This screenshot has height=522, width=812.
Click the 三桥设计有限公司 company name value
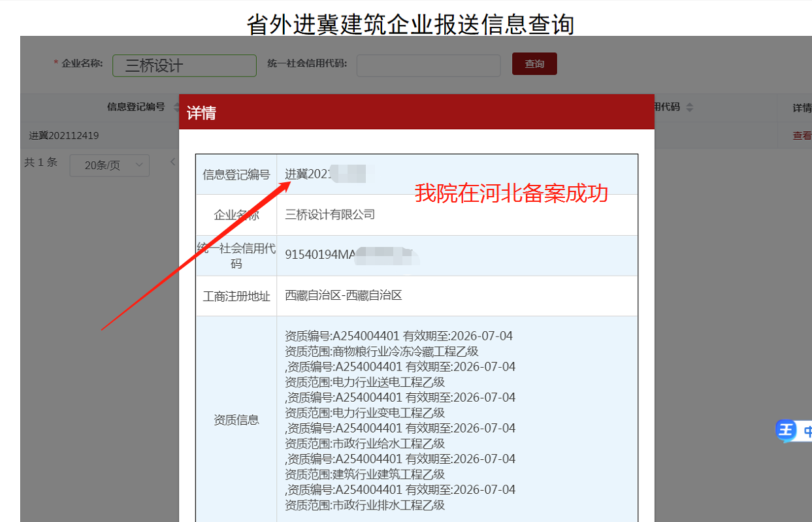[x=330, y=214]
